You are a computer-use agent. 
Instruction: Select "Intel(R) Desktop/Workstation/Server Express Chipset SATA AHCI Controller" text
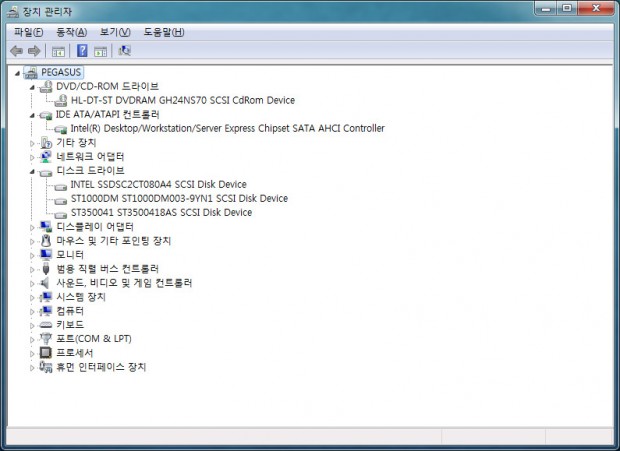point(227,128)
